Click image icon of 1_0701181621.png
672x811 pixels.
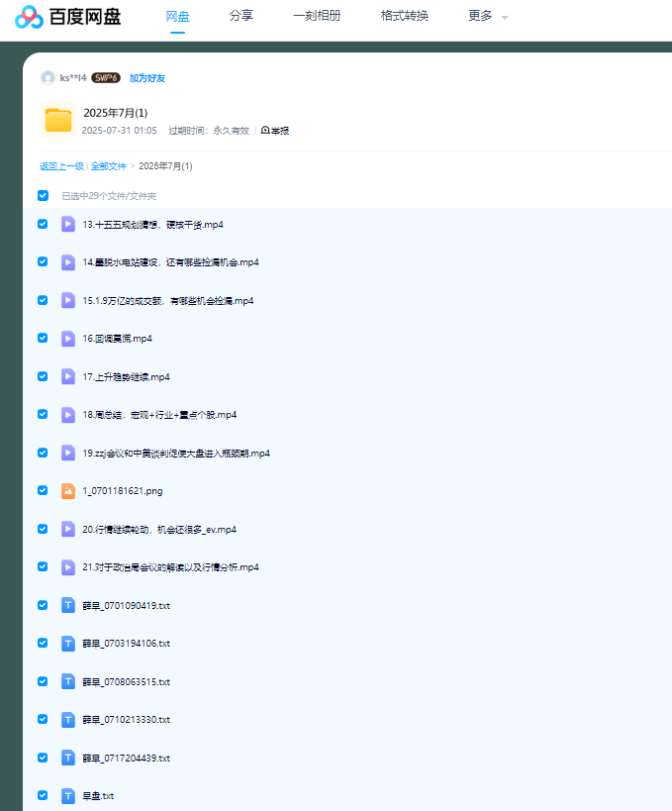click(x=68, y=491)
